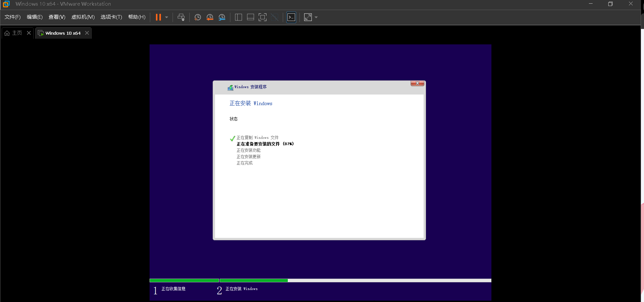Click the 正在完成 step
Viewport: 644px width, 302px height.
pyautogui.click(x=244, y=163)
